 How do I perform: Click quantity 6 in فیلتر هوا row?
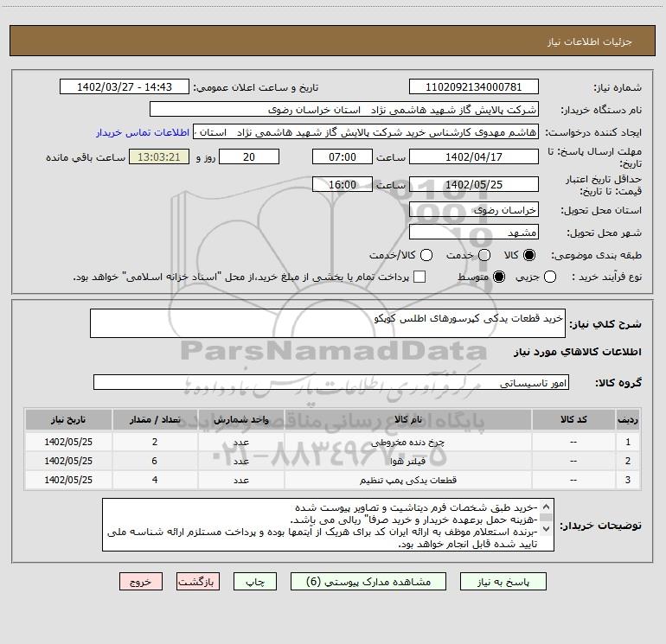click(x=155, y=461)
